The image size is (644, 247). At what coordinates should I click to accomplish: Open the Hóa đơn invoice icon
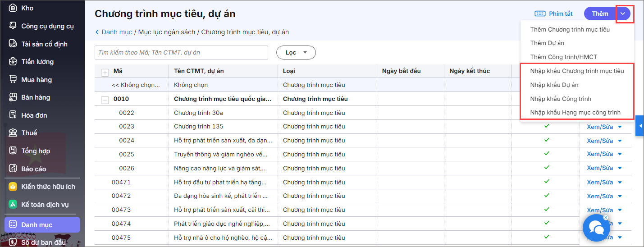click(13, 115)
